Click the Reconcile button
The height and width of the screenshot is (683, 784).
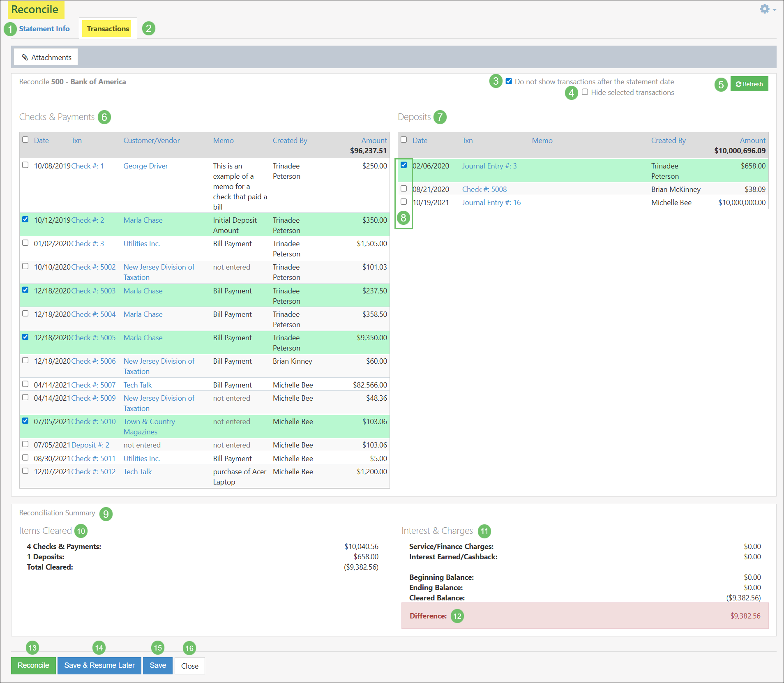[33, 665]
